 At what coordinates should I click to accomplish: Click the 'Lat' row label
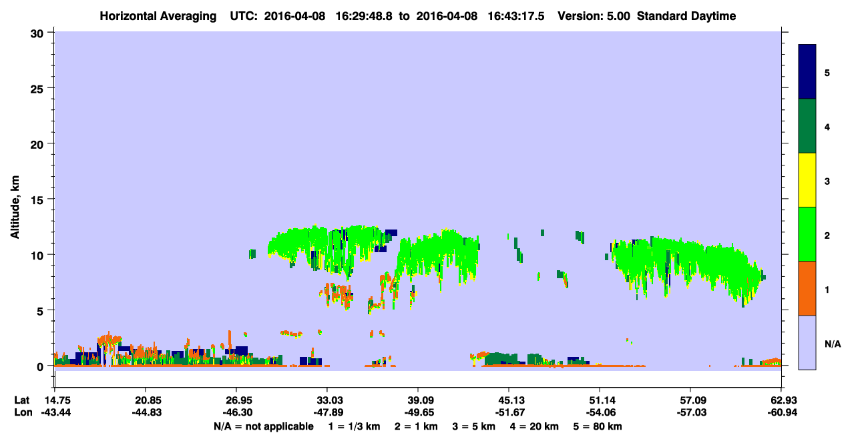tap(22, 400)
